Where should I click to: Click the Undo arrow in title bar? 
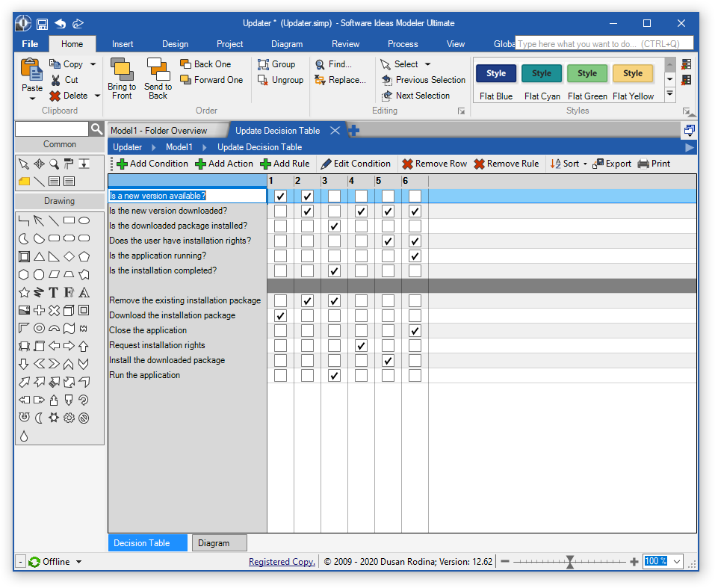[x=61, y=23]
